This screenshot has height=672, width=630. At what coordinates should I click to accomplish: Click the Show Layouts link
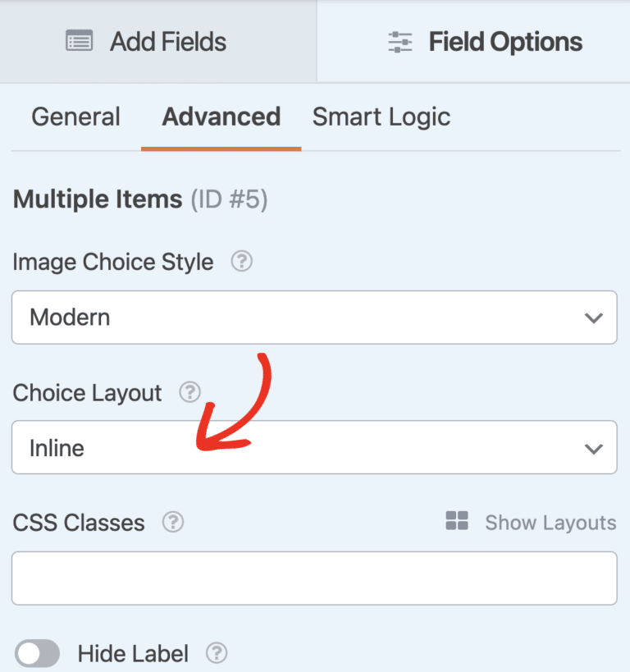(550, 523)
